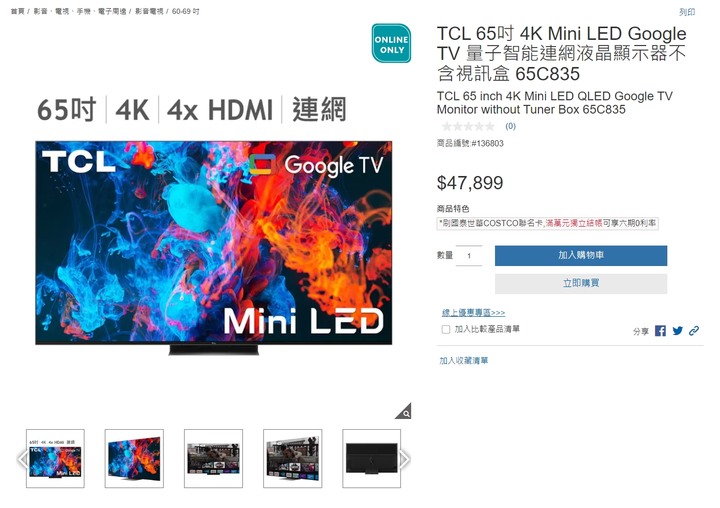Share product on Facebook icon
The image size is (720, 508).
point(660,331)
